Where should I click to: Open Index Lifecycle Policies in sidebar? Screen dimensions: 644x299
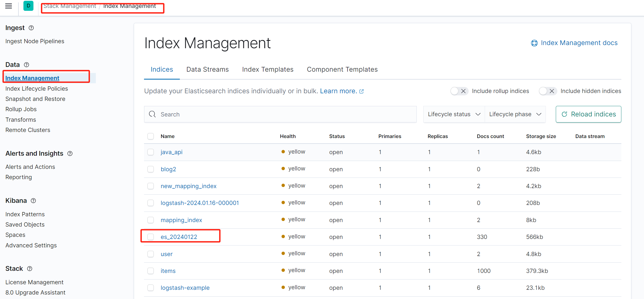click(x=37, y=89)
